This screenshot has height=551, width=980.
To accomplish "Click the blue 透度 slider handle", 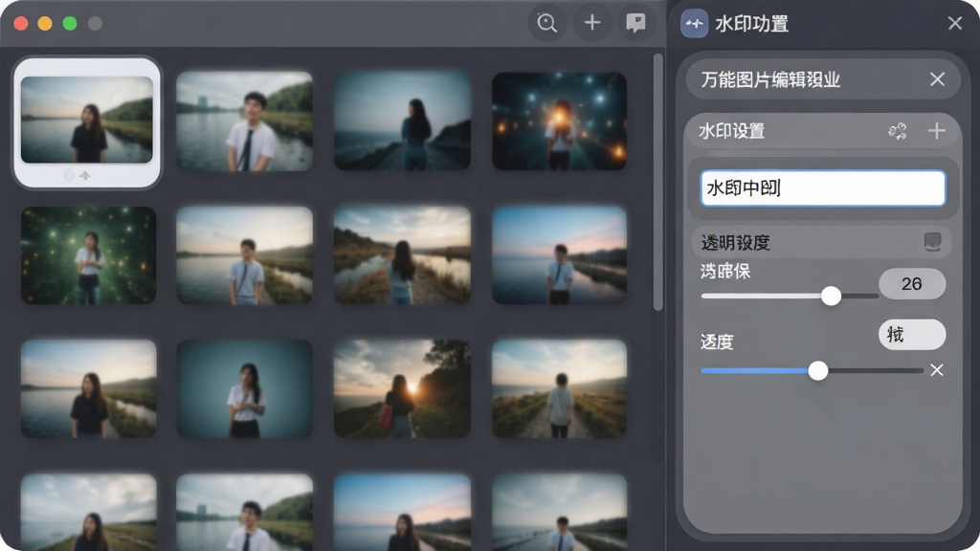I will point(817,370).
